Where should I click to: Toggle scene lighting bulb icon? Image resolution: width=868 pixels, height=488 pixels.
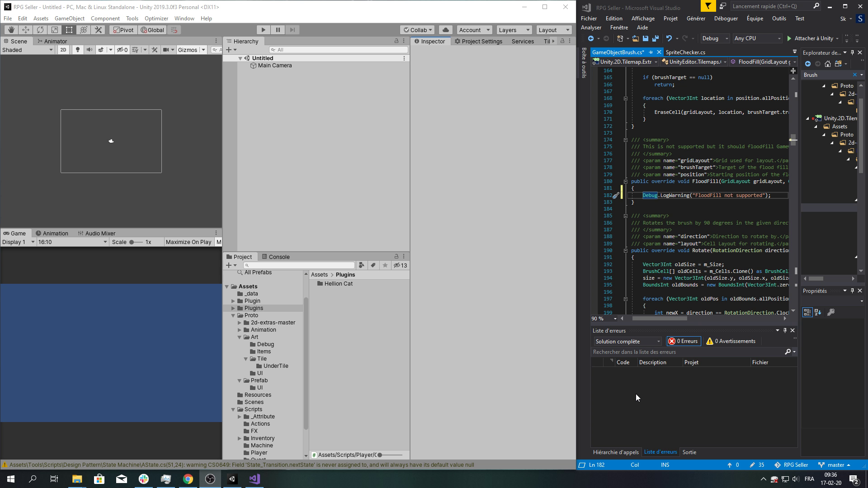[x=78, y=50]
